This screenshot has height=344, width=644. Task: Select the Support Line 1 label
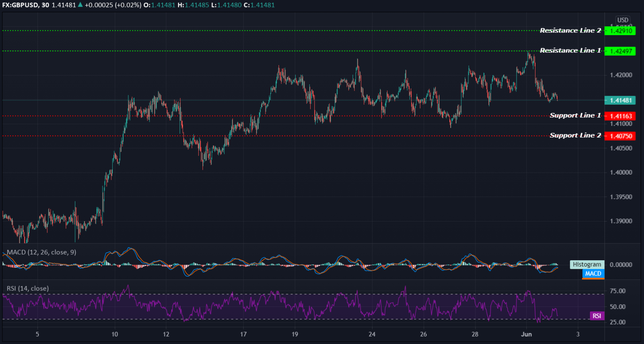(x=575, y=115)
